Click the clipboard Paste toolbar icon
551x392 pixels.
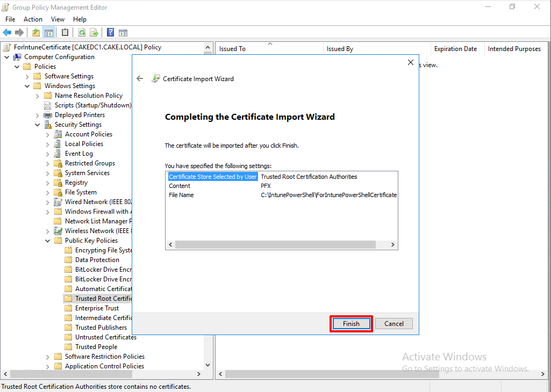[65, 33]
